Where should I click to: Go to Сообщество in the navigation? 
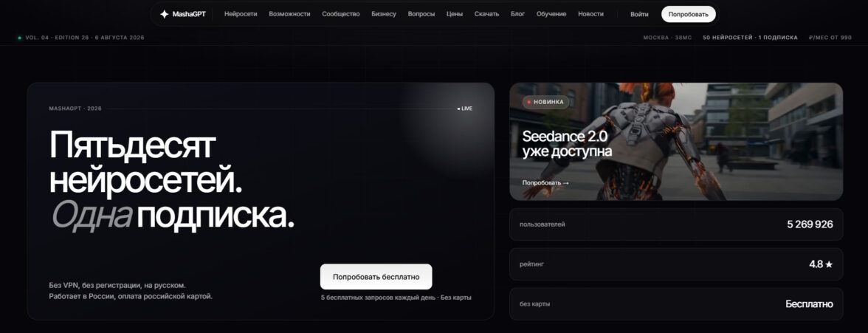340,14
